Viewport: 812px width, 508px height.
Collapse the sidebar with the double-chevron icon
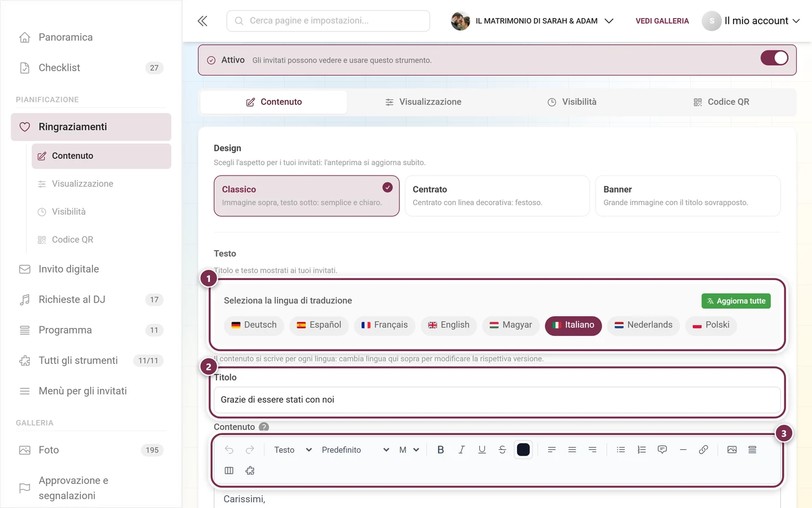(202, 21)
